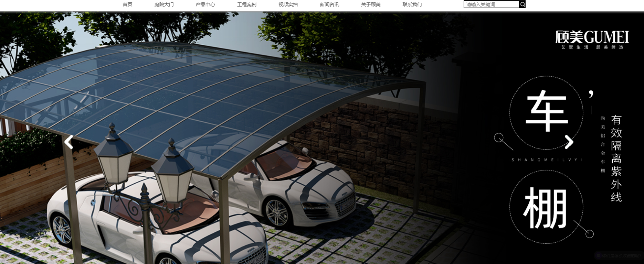Navigate to 新闻资讯
This screenshot has height=264, width=644.
pos(329,4)
